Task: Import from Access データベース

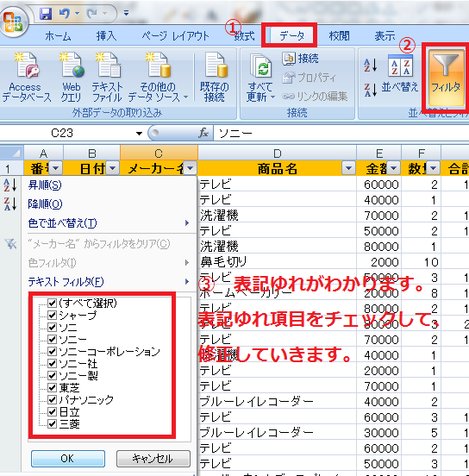Action: tap(26, 78)
